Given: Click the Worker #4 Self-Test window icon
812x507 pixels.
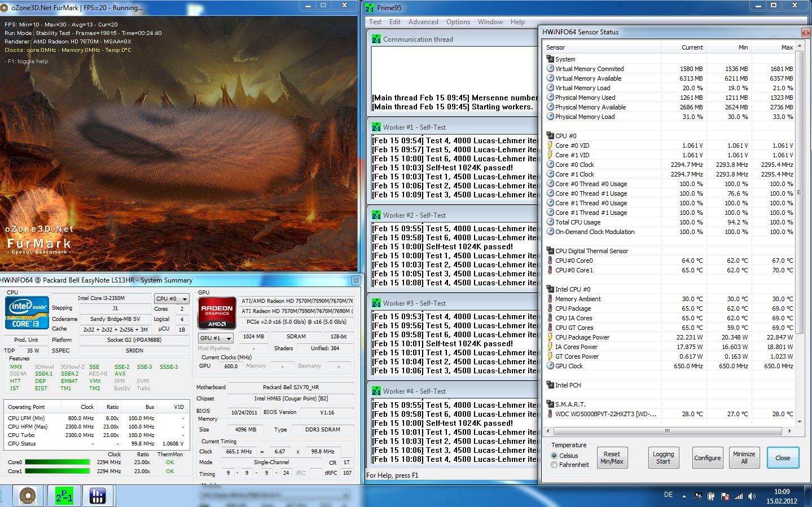Looking at the screenshot, I should pyautogui.click(x=376, y=391).
